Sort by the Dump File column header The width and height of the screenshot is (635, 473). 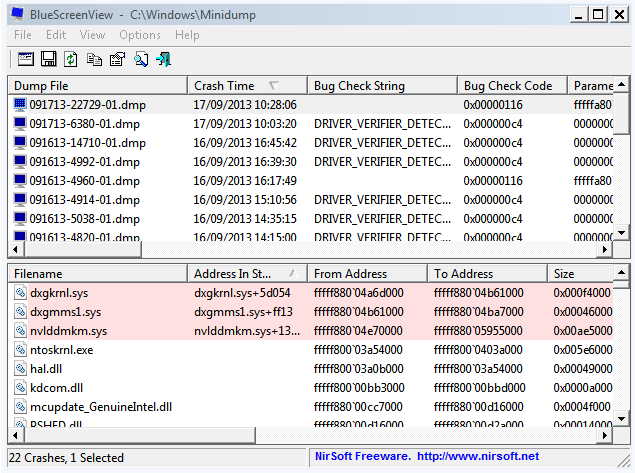[98, 85]
